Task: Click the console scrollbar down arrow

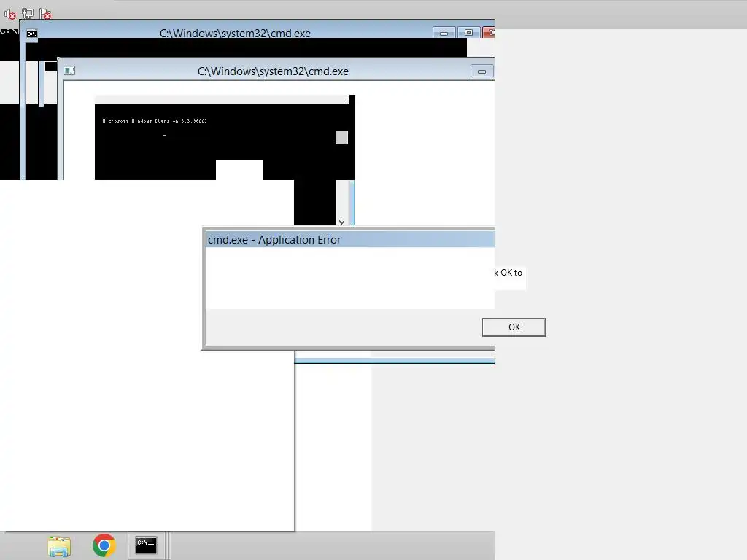Action: (341, 222)
